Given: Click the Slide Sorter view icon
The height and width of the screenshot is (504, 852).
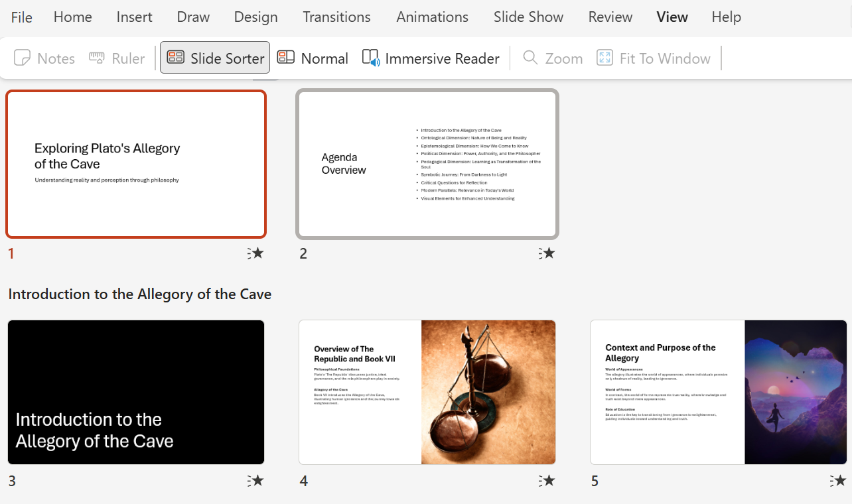Looking at the screenshot, I should (x=175, y=58).
